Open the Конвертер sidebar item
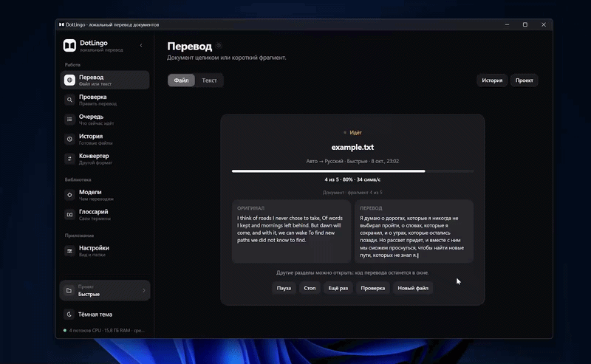The height and width of the screenshot is (364, 591). click(105, 159)
